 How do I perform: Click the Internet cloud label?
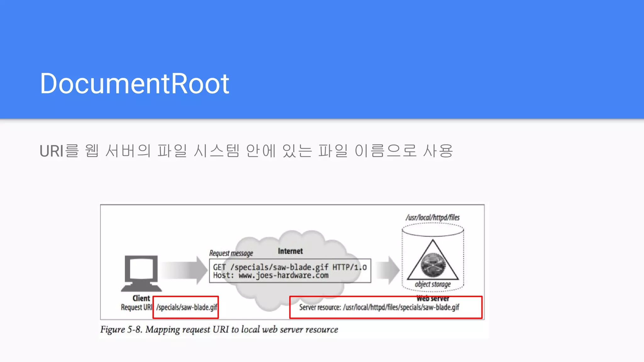(290, 251)
